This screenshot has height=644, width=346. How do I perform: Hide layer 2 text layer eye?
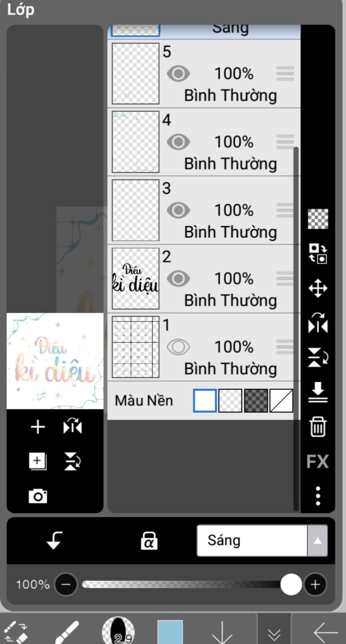178,279
